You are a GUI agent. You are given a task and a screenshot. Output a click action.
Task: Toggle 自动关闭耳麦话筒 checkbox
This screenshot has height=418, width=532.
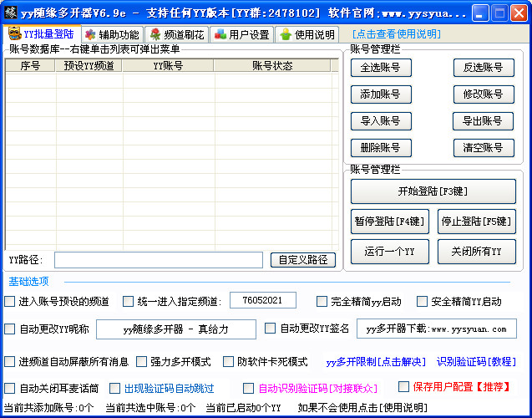coord(10,388)
